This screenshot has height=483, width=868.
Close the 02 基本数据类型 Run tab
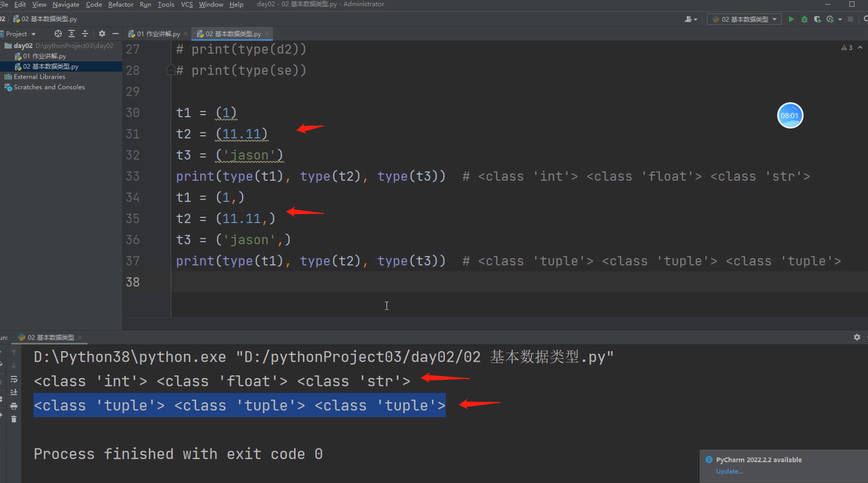pos(80,337)
